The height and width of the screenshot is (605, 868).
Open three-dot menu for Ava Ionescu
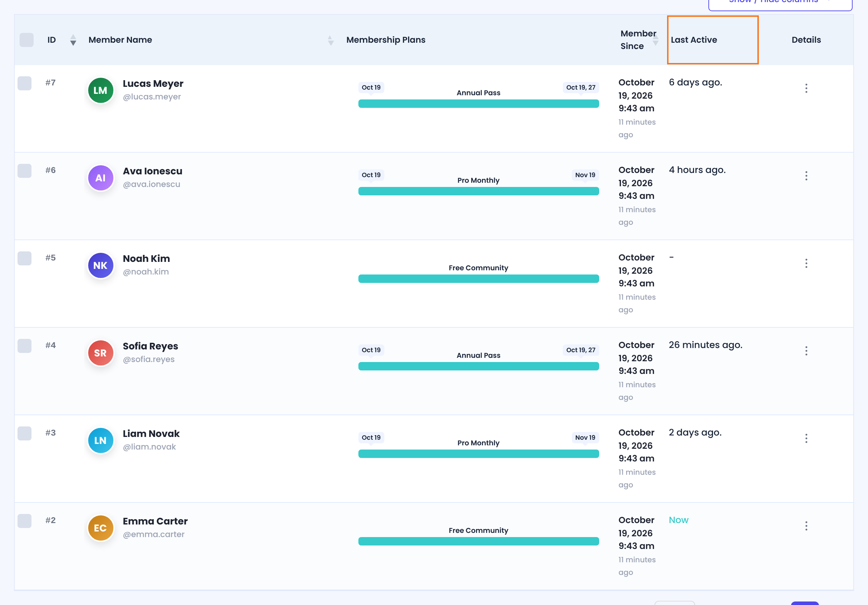click(806, 176)
